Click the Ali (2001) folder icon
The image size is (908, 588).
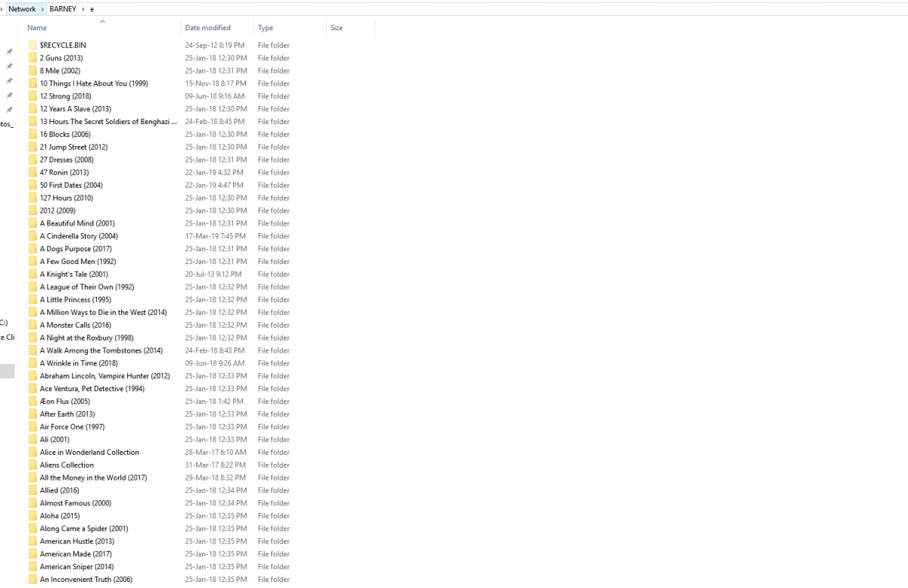point(33,440)
